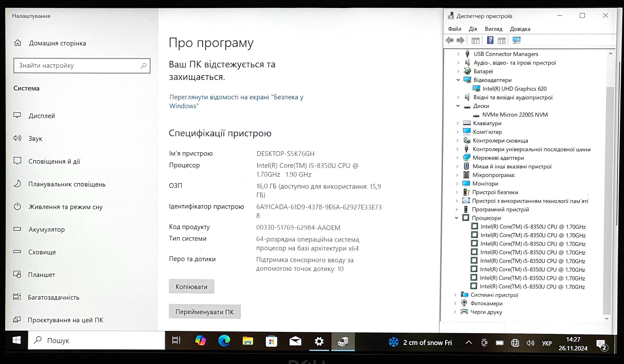Open the Багатозадачність settings section
The width and height of the screenshot is (624, 364).
tap(54, 297)
